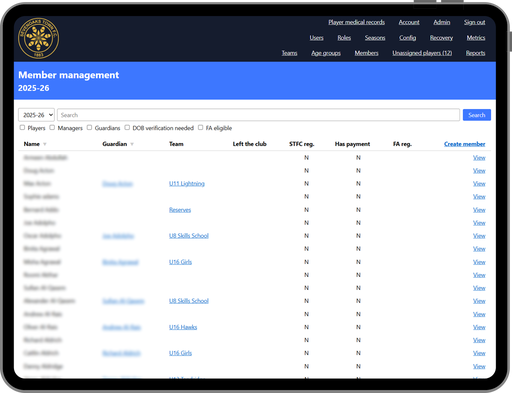The width and height of the screenshot is (512, 393).
Task: Click the blue Search button
Action: click(477, 115)
